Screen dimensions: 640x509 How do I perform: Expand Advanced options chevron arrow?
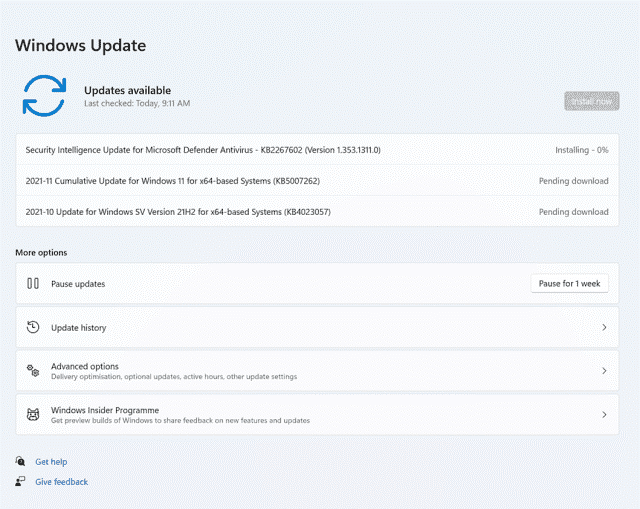pos(604,371)
